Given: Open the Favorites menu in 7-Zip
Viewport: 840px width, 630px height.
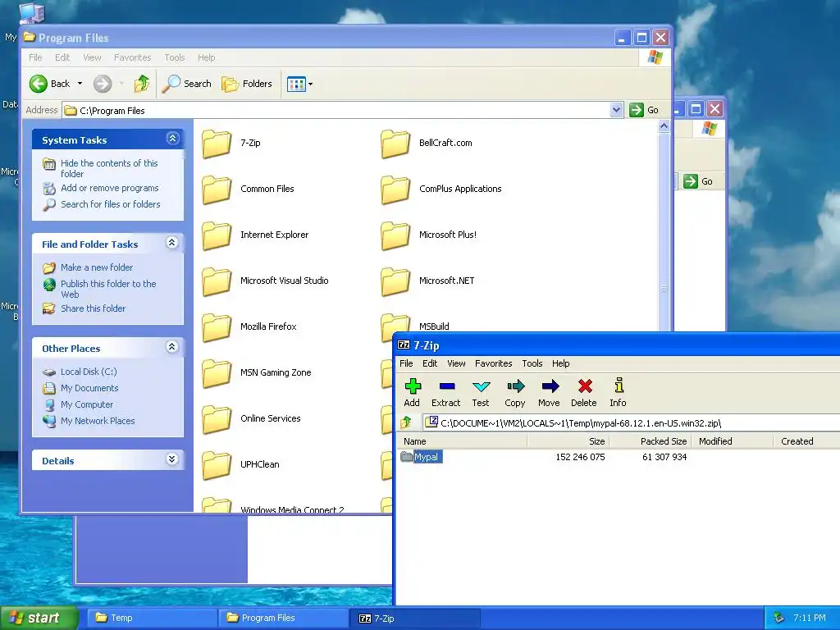Looking at the screenshot, I should (493, 363).
